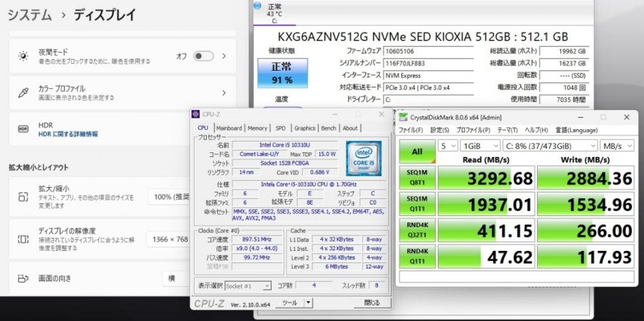Switch to the CPU tab in CPU-Z
The height and width of the screenshot is (321, 644).
pyautogui.click(x=203, y=128)
